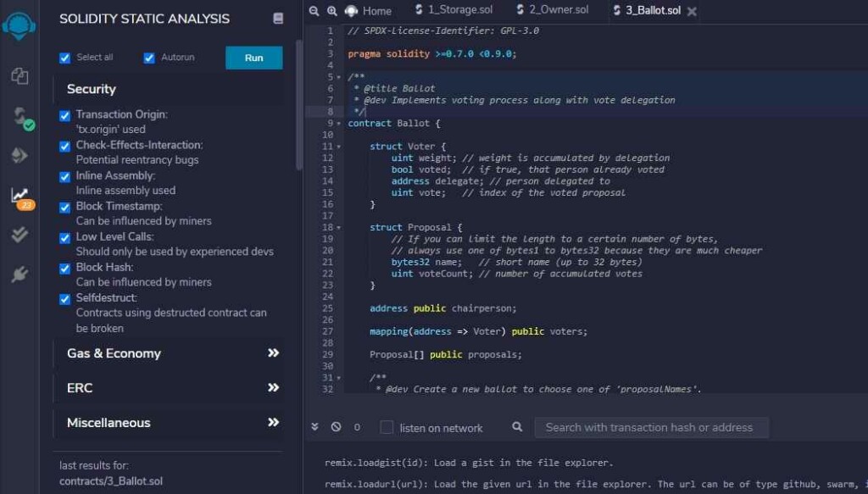
Task: Close the 3_Ballot.sol tab
Action: 692,11
